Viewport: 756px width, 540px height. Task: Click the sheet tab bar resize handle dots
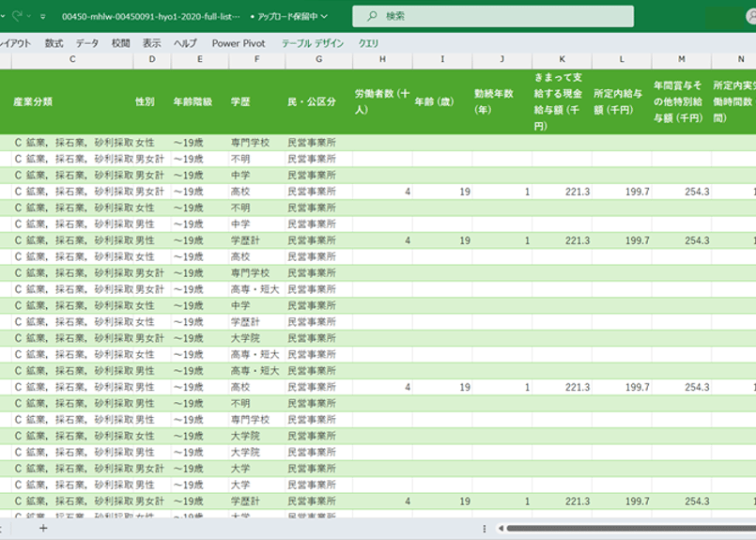(486, 528)
